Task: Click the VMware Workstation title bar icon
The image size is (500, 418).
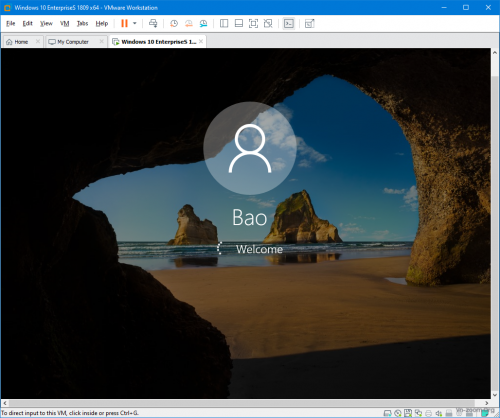Action: [7, 7]
